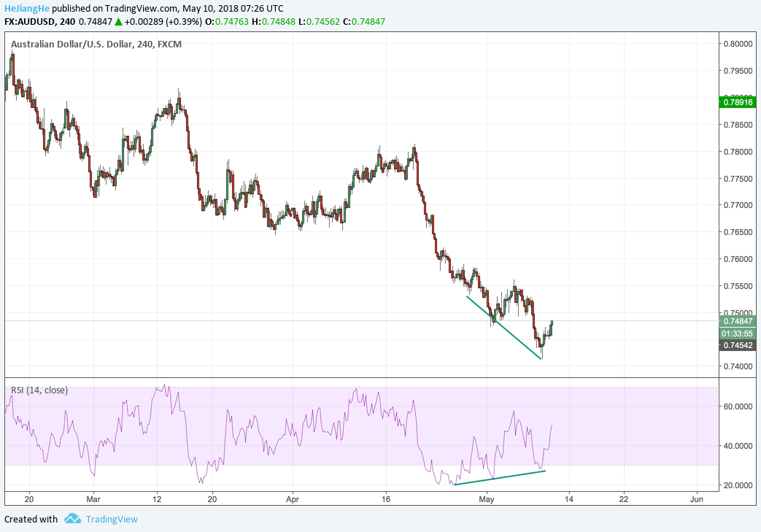The height and width of the screenshot is (532, 761).
Task: Click the RSI 20.0000 axis value
Action: [738, 485]
